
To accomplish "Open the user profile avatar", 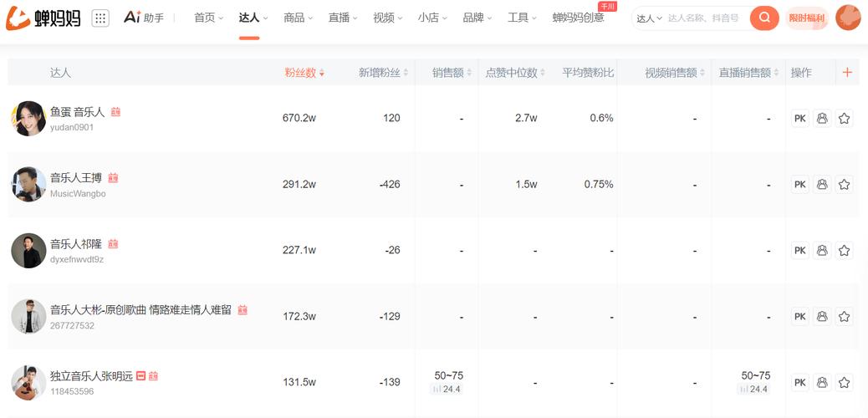I will point(847,18).
